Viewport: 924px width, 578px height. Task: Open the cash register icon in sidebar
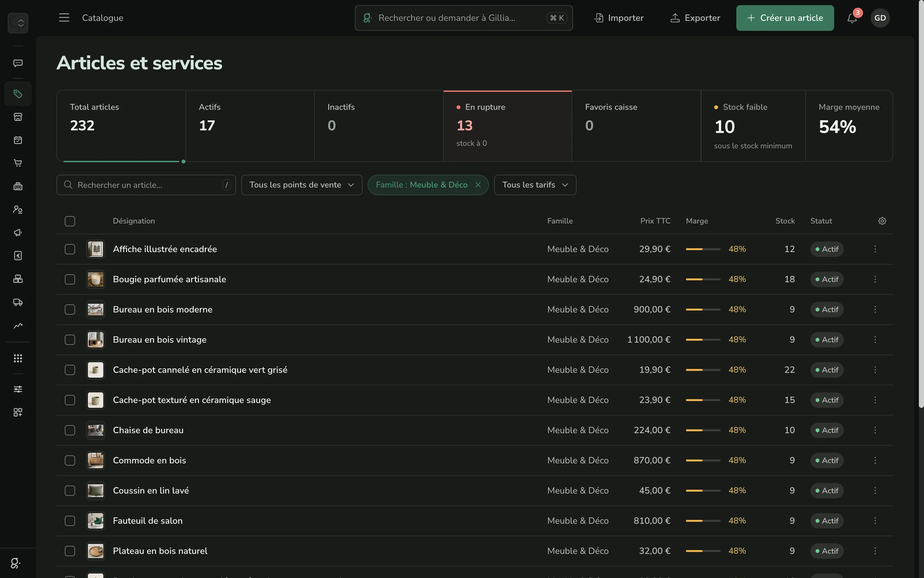(18, 186)
